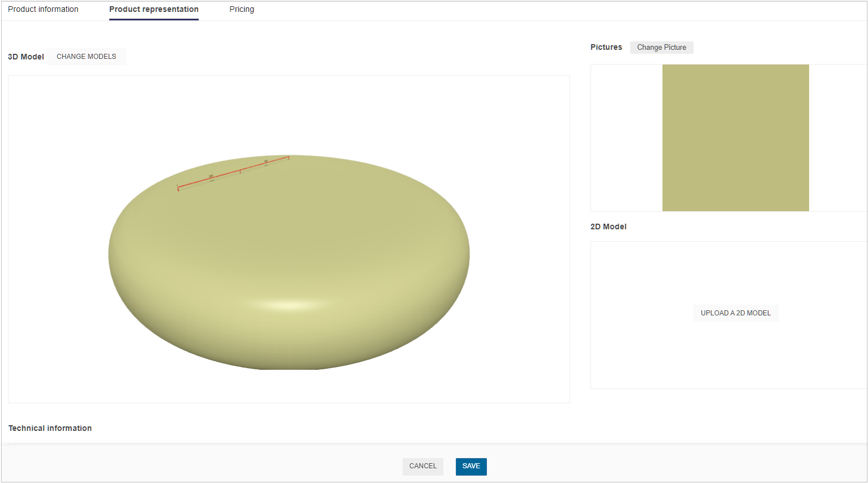Click the 3D Model section label
The width and height of the screenshot is (868, 483).
pyautogui.click(x=25, y=57)
